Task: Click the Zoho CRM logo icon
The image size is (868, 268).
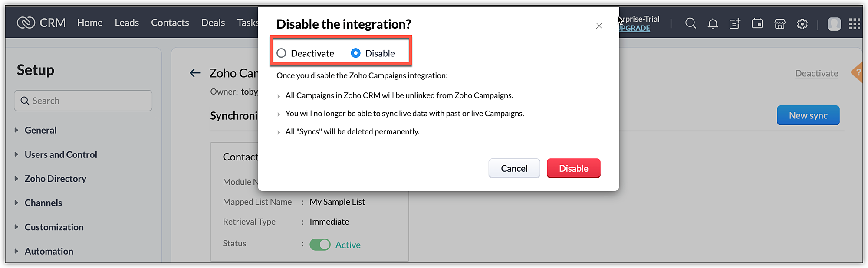Action: (26, 23)
